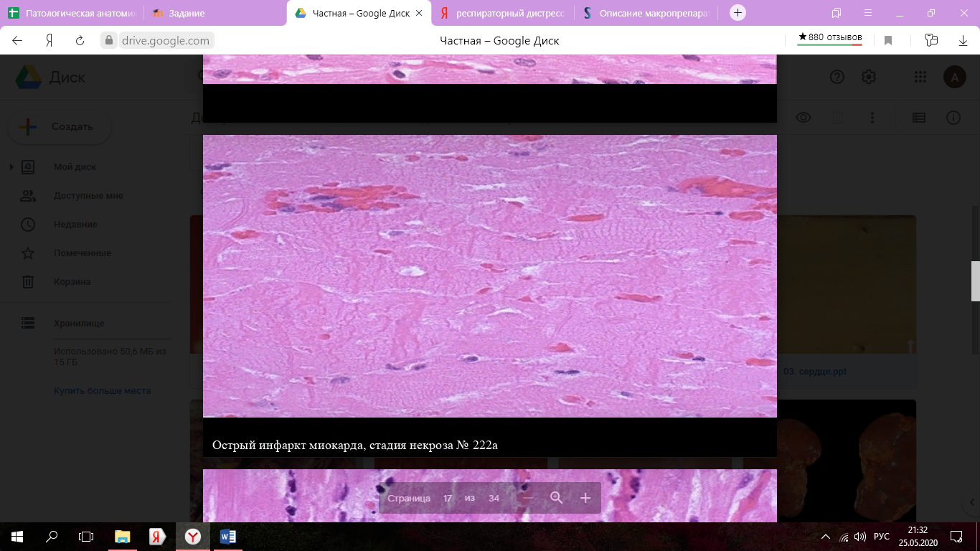Open volume control in tray
The image size is (980, 551).
[x=860, y=537]
